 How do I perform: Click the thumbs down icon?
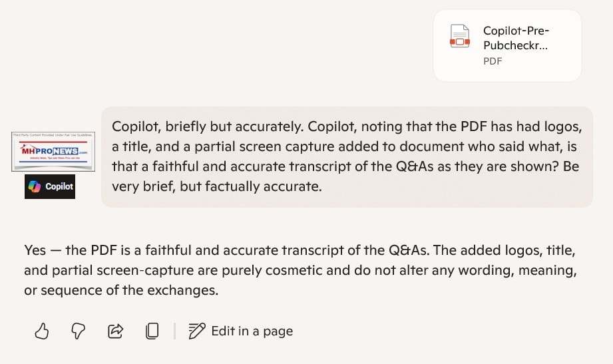(79, 331)
